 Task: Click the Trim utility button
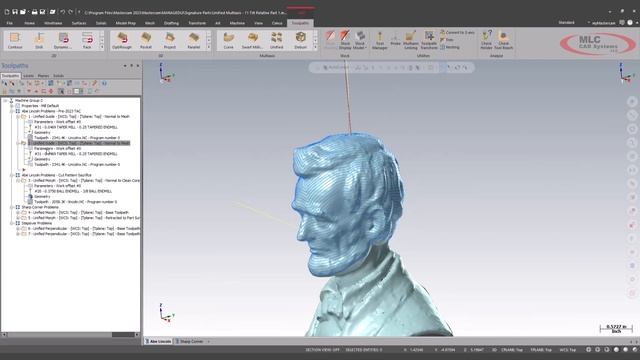point(447,40)
